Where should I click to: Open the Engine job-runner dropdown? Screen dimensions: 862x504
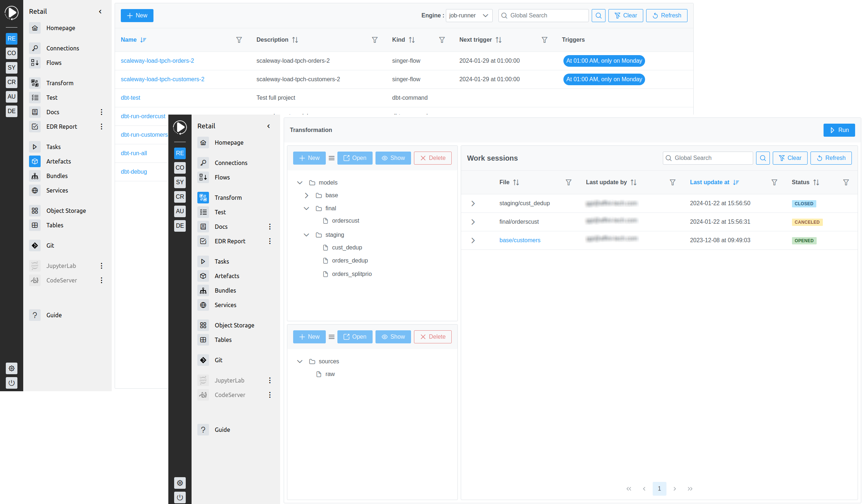469,16
